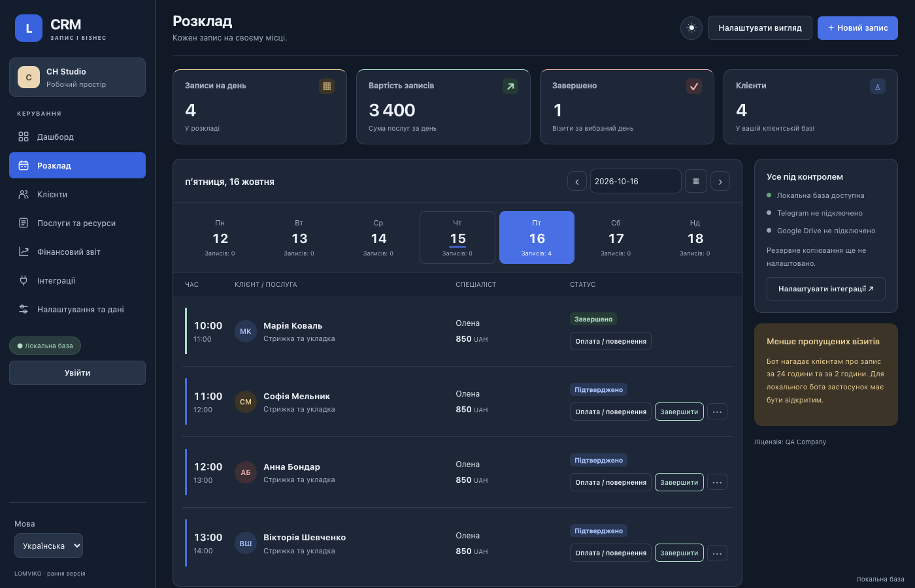
Task: Select Sunday 18 in the week strip
Action: pos(695,237)
